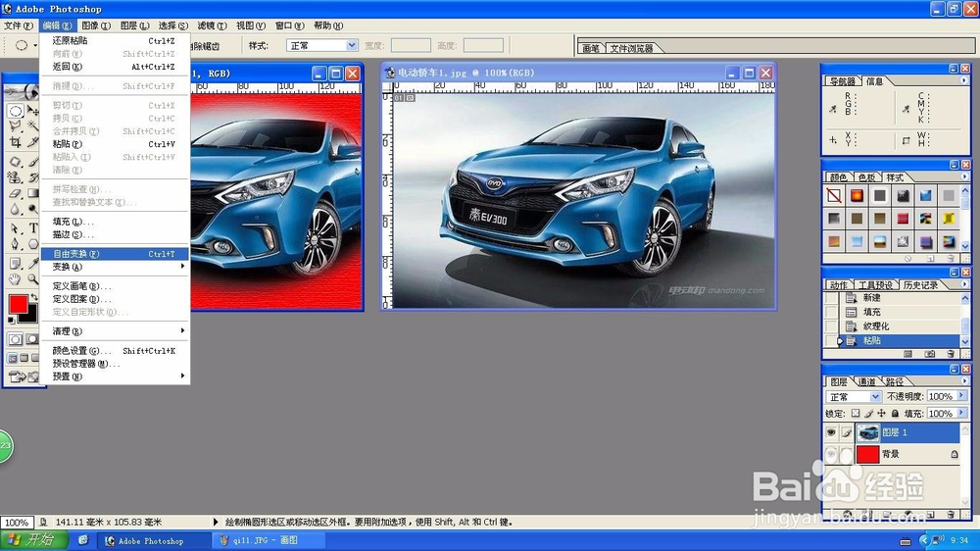Open the 填充 fill slider arrow

click(x=961, y=413)
